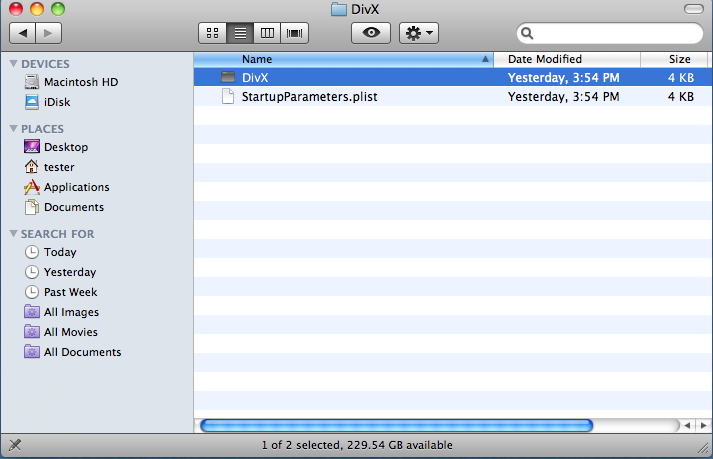Click the clock icon beside Yesterday
Screen dimensions: 713x459
32,272
